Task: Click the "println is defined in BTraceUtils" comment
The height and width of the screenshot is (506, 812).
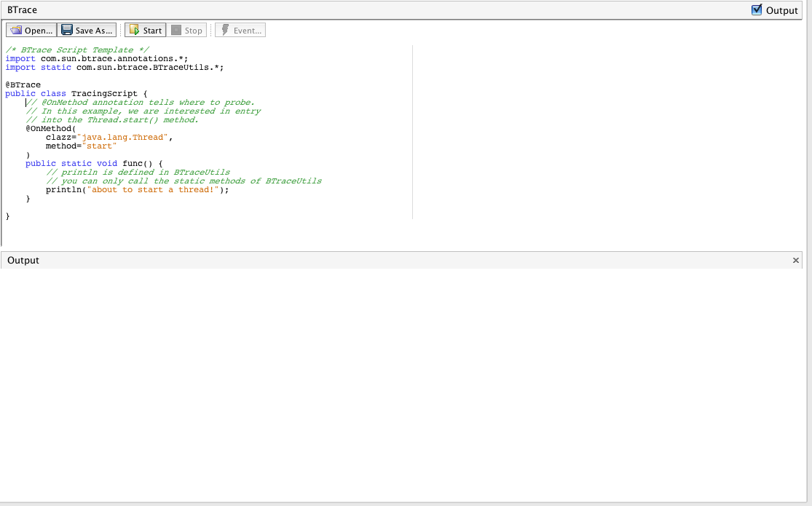Action: pos(138,173)
